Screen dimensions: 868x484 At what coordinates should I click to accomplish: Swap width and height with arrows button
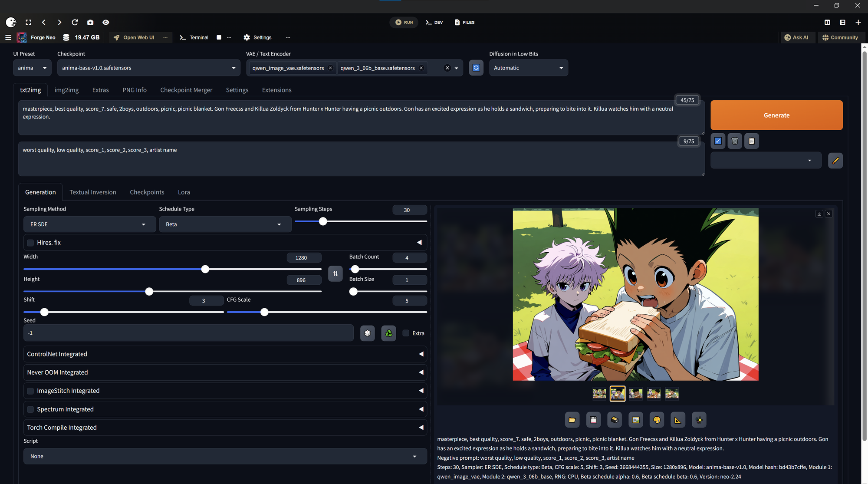click(x=335, y=273)
